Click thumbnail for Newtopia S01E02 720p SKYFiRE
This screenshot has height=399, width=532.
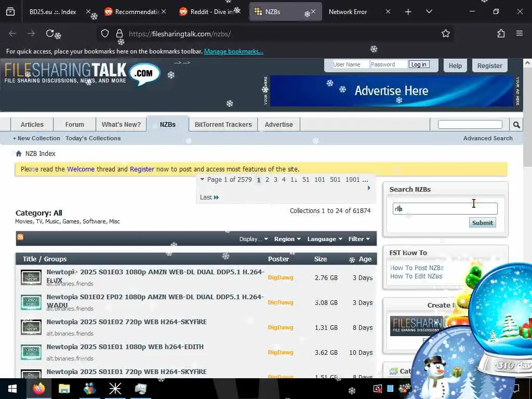click(x=31, y=327)
